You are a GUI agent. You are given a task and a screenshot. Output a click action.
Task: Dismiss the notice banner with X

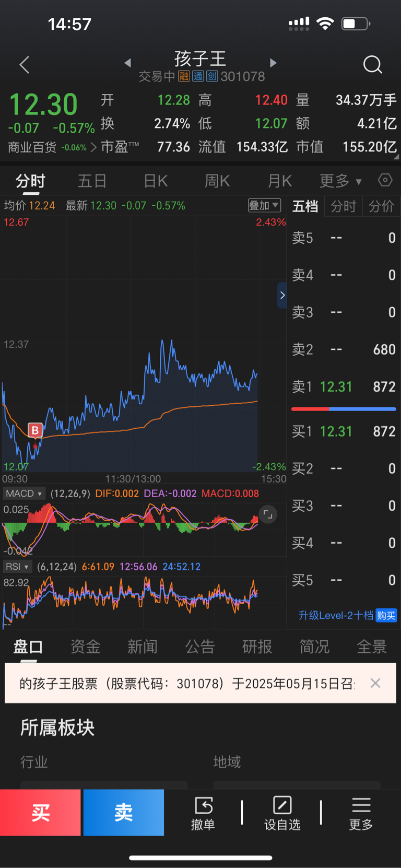tap(375, 683)
